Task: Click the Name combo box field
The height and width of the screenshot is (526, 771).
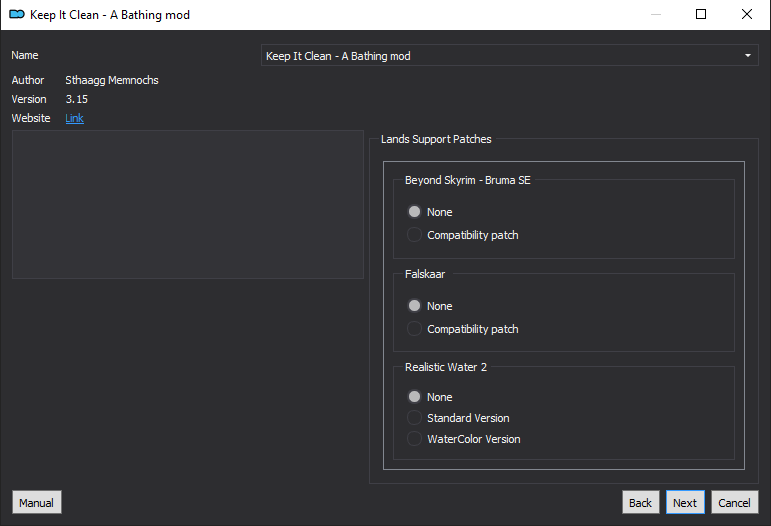Action: coord(509,56)
